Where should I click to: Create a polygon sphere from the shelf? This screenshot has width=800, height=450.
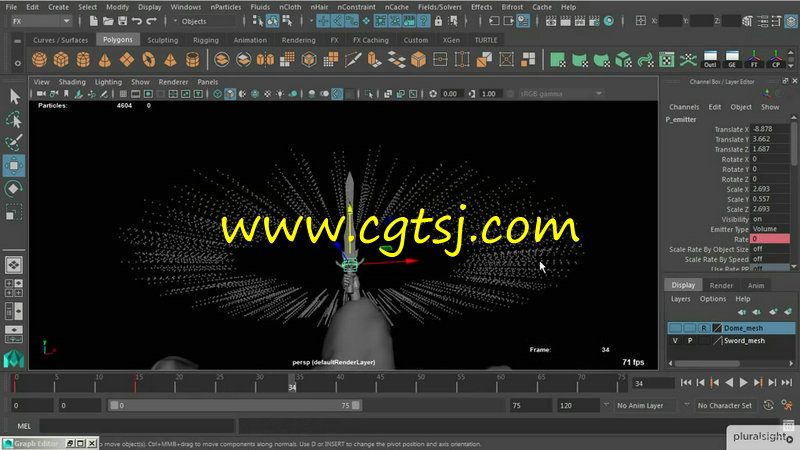(x=39, y=60)
